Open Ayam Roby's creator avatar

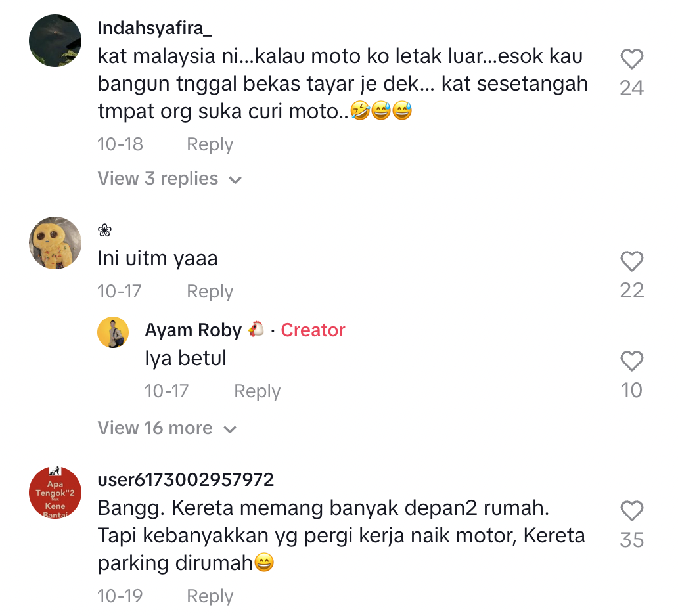coord(113,332)
